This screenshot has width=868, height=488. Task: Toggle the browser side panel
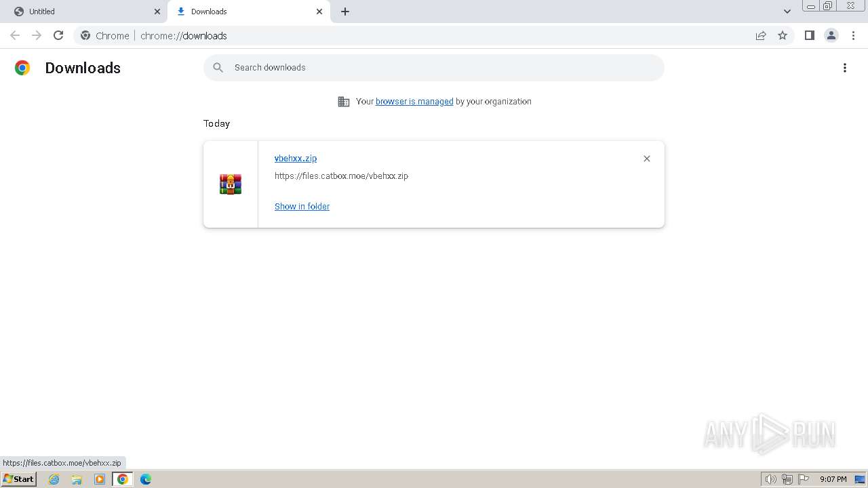point(809,35)
